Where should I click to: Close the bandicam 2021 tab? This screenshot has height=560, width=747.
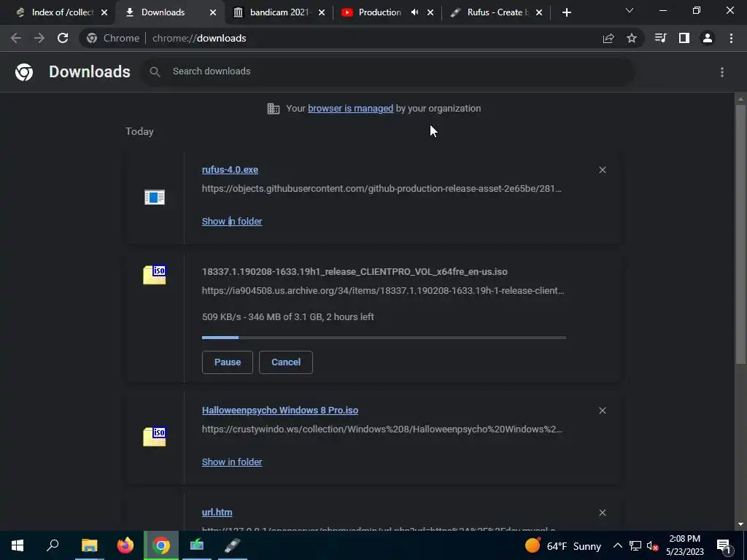pyautogui.click(x=322, y=12)
